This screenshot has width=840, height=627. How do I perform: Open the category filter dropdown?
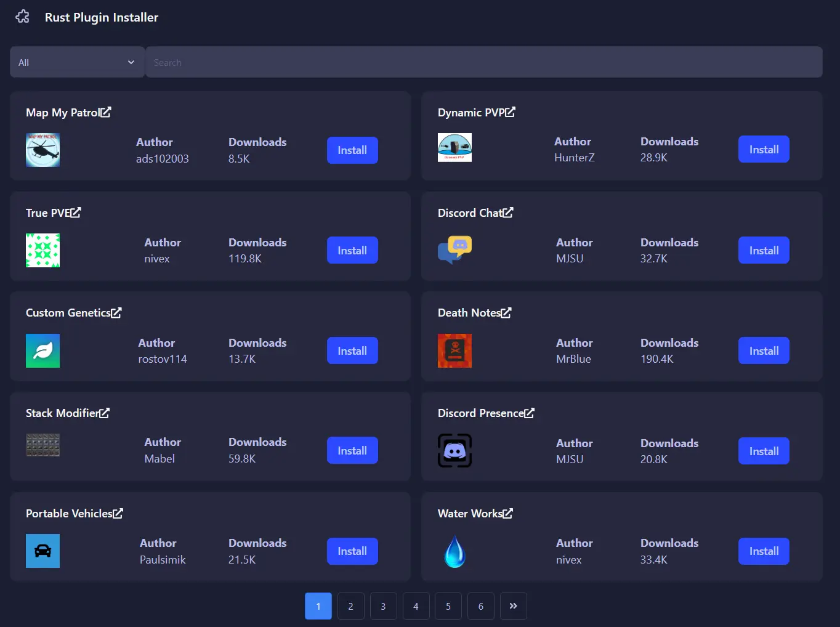coord(76,62)
